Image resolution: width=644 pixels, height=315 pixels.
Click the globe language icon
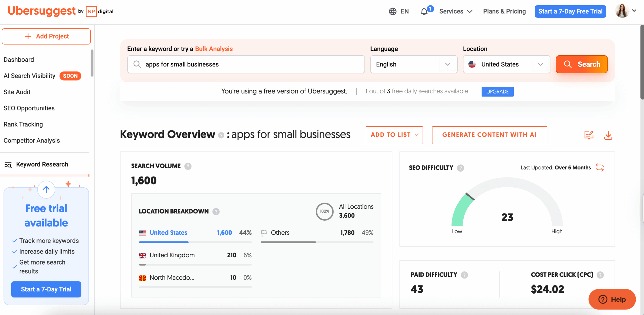coord(392,11)
